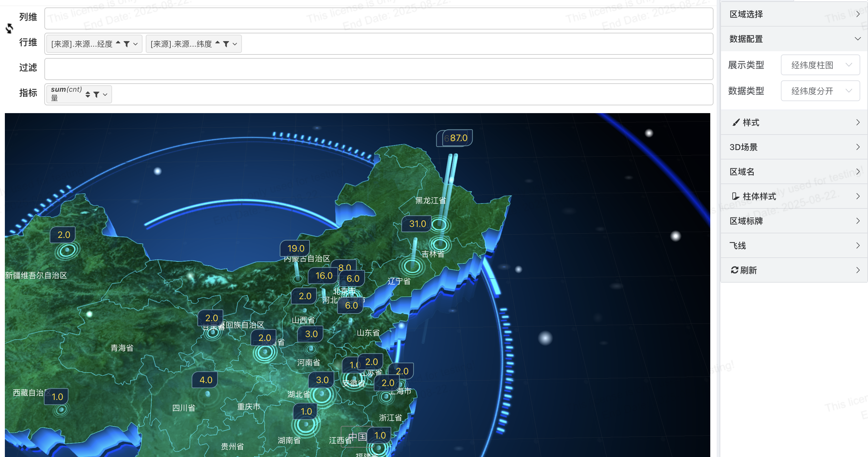Click the swap rows and columns icon

(9, 28)
